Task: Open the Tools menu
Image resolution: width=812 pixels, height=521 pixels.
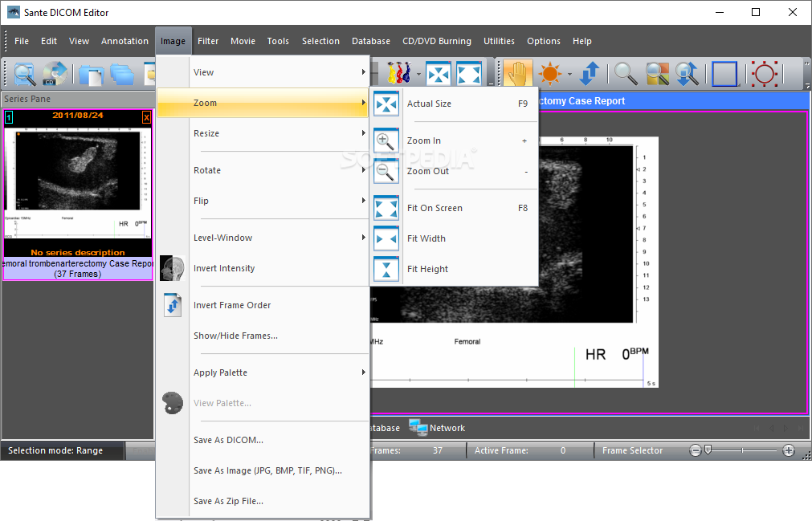Action: pyautogui.click(x=278, y=41)
